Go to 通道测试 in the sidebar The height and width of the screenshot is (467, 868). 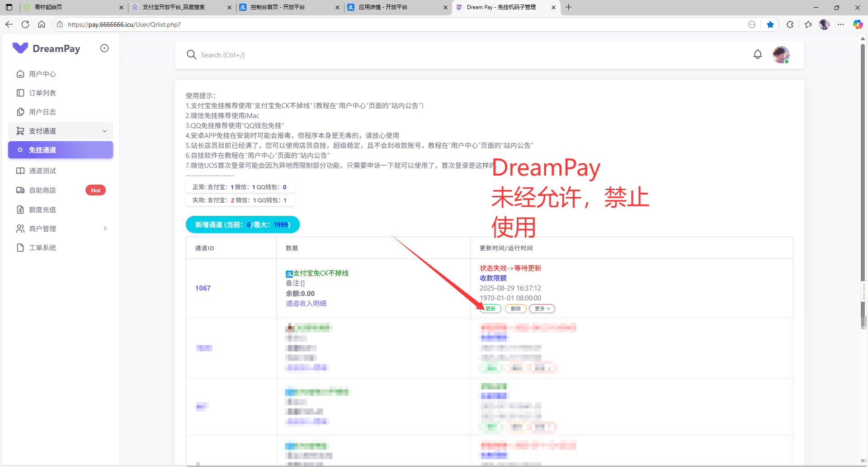pyautogui.click(x=42, y=171)
